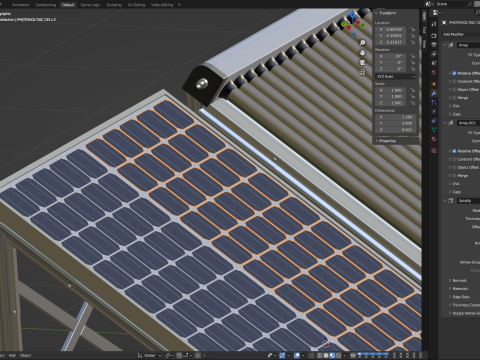Open the View Layer properties tab icon
This screenshot has height=360, width=480.
434,54
